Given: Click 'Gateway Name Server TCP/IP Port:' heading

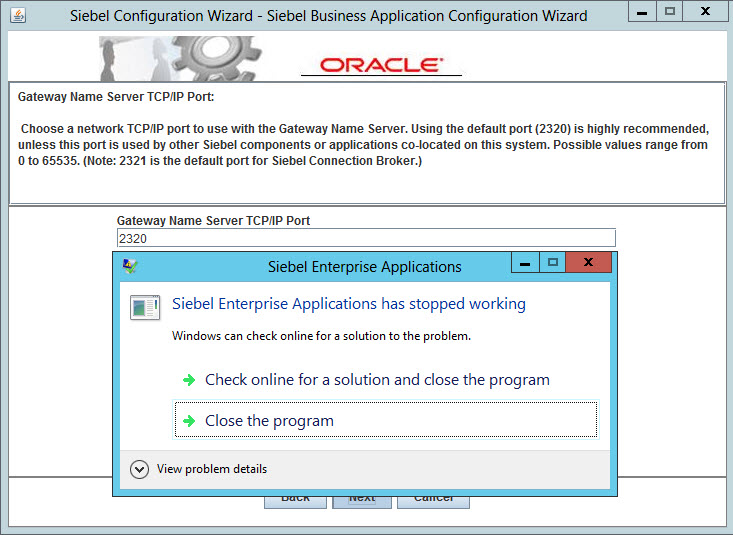Looking at the screenshot, I should 116,97.
